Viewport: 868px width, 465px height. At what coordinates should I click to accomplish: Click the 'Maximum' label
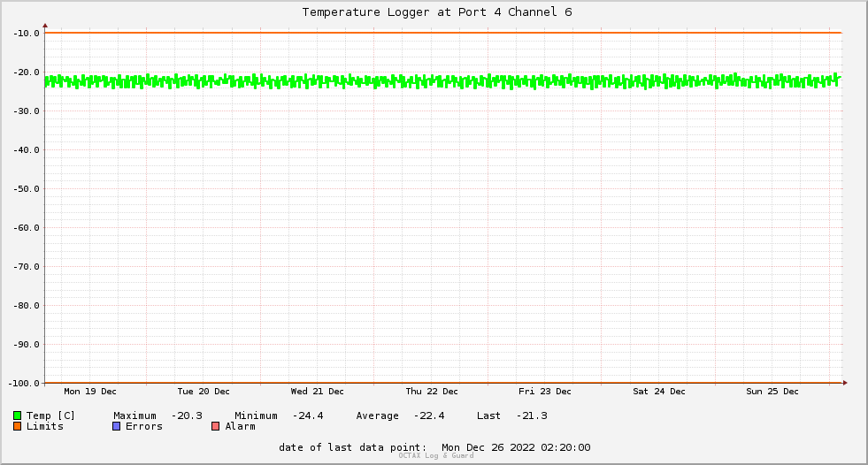coord(134,415)
